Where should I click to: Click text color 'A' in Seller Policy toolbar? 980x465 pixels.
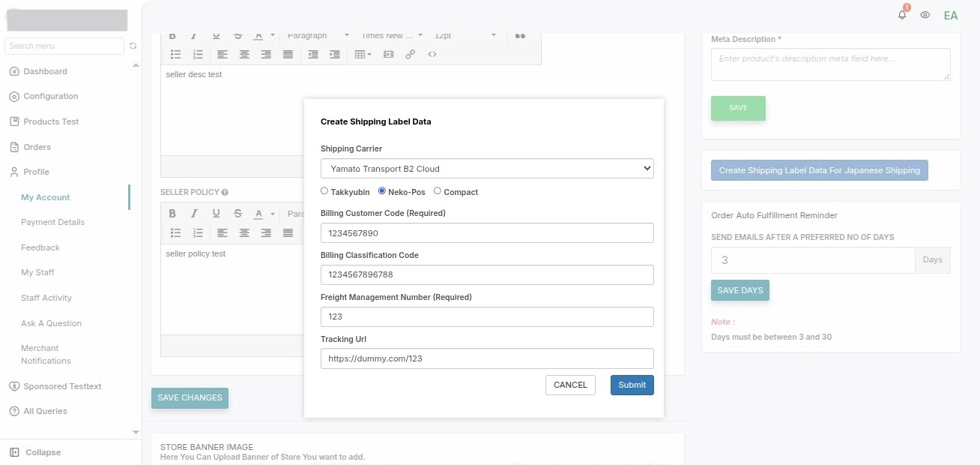258,214
